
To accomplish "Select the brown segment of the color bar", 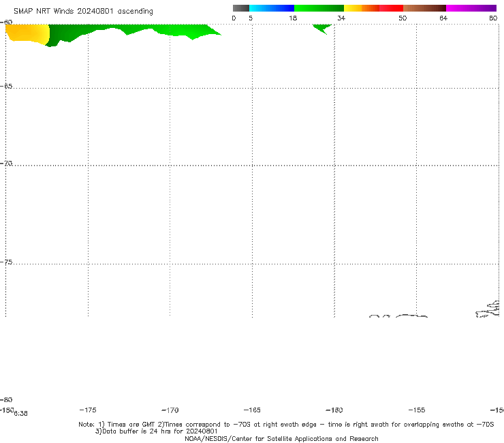I will (424, 8).
